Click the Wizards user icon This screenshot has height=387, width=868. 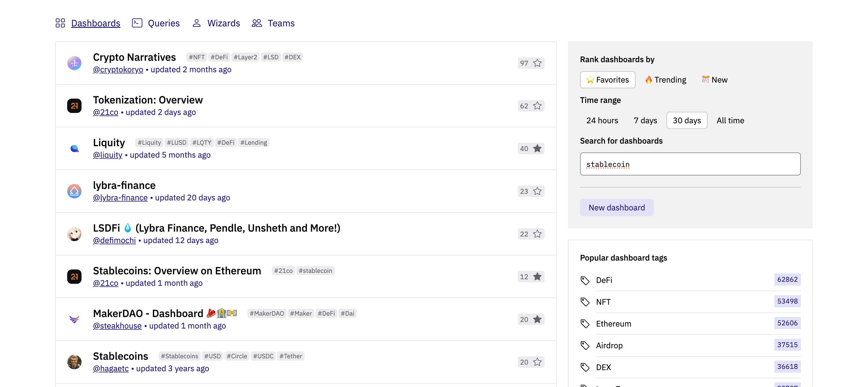196,23
